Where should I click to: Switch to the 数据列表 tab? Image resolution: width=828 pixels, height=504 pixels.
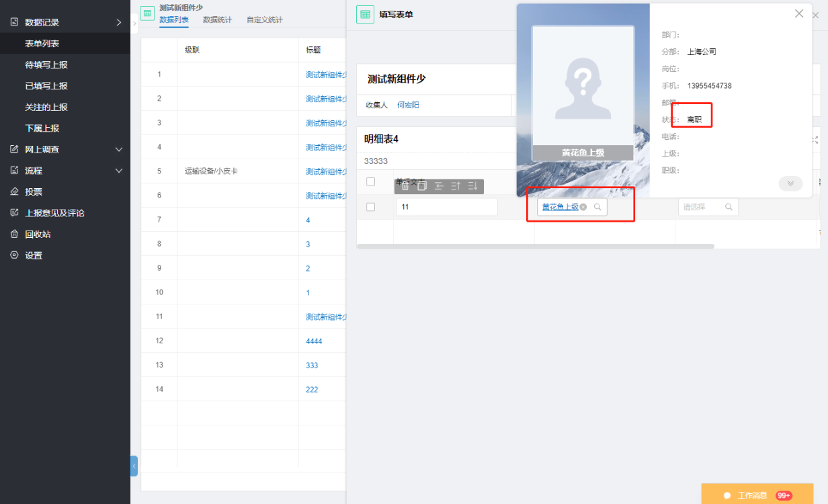174,19
